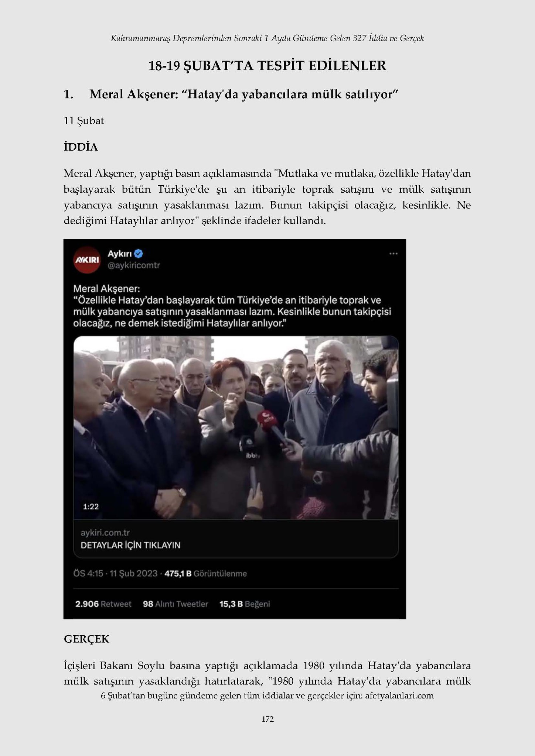Click the tweet text quoting Meral Akşener
Image resolution: width=535 pixels, height=756 pixels.
(232, 306)
